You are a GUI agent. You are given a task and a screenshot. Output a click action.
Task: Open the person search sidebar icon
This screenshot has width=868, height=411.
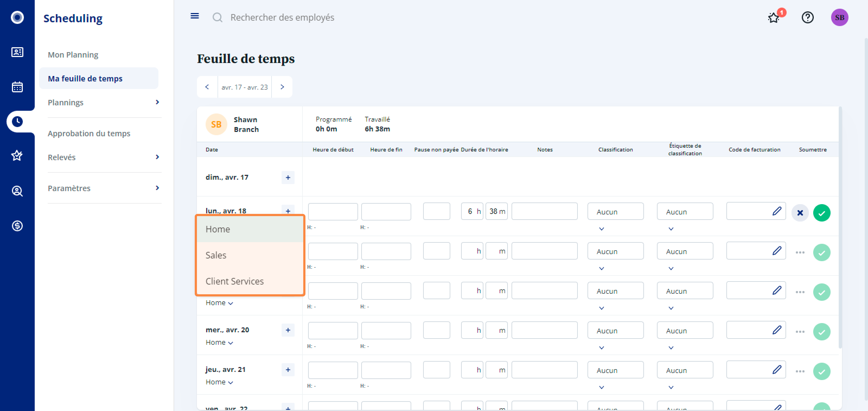17,191
